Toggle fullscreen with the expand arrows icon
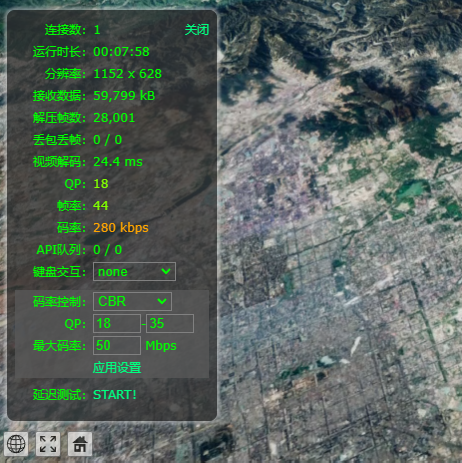Viewport: 462px width, 463px height. (x=48, y=444)
